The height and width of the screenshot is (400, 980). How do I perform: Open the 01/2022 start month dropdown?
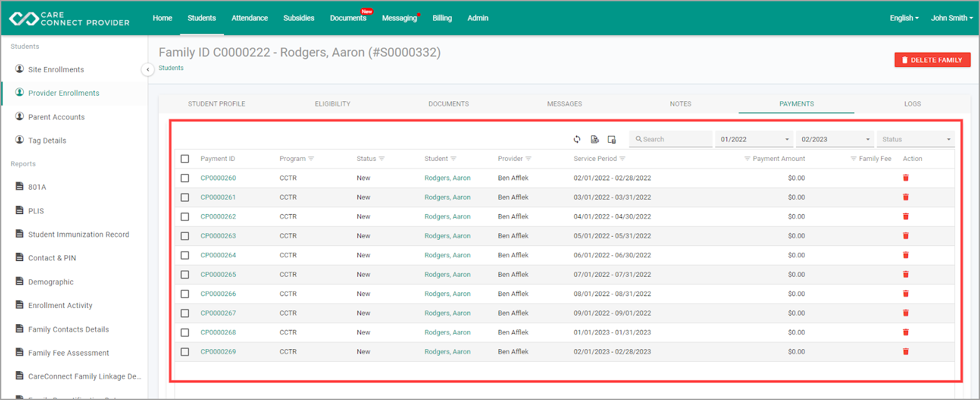click(x=754, y=139)
